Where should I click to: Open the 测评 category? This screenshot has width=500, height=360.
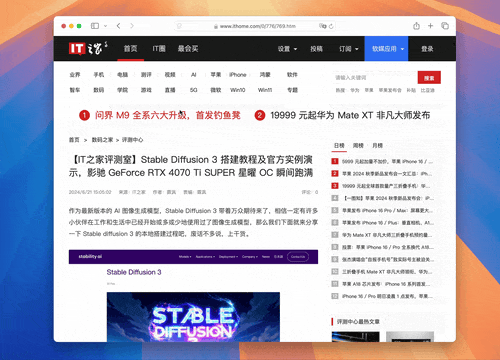coord(146,75)
